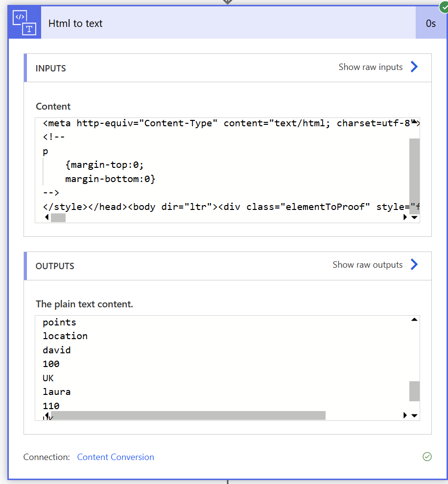Click the </style></head><body line
Screen dimensions: 448x484
231,207
